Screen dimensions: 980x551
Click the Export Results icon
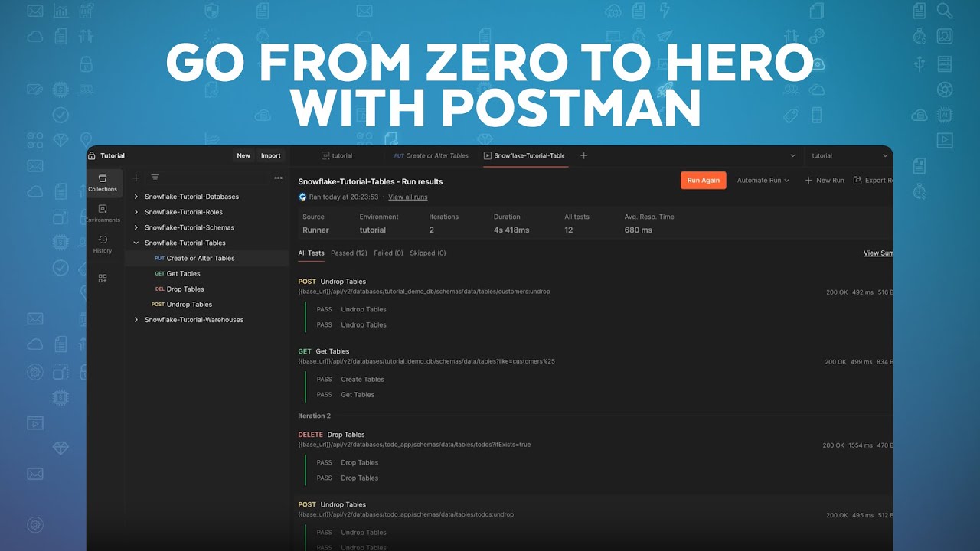click(857, 181)
